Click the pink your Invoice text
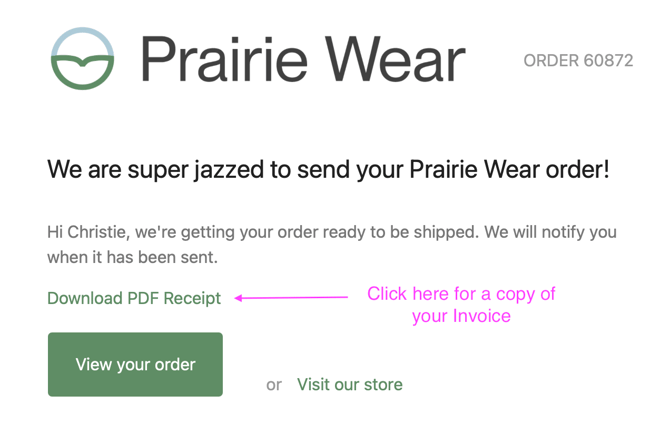The width and height of the screenshot is (670, 425). point(461,316)
